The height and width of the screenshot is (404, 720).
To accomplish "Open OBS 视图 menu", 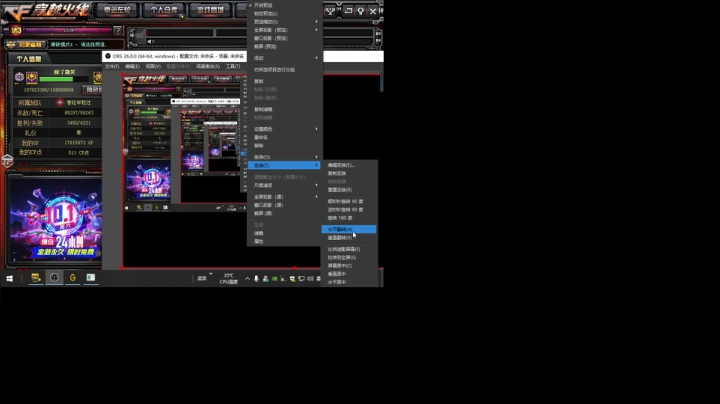I will (x=153, y=67).
